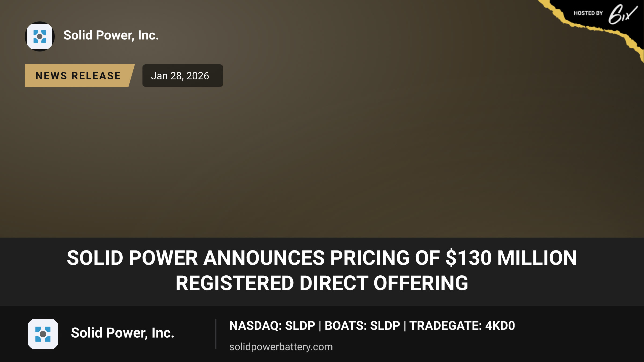Open the solidpowerbattery.com website link

pyautogui.click(x=281, y=347)
